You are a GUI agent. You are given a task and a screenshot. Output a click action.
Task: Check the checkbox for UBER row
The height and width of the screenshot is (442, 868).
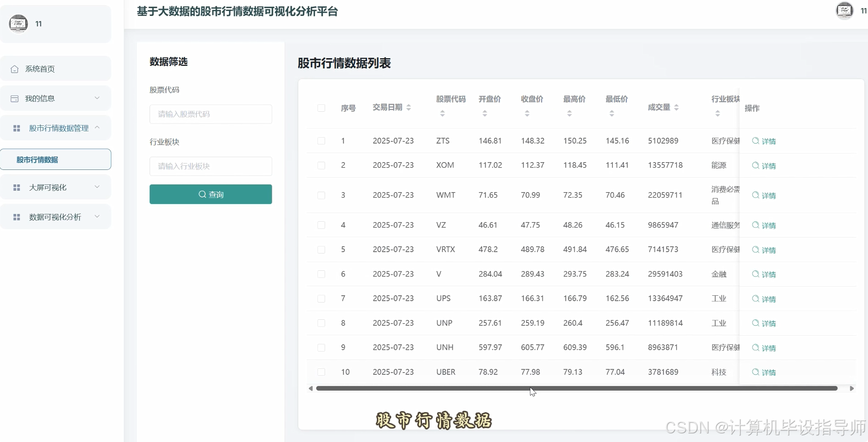(321, 372)
